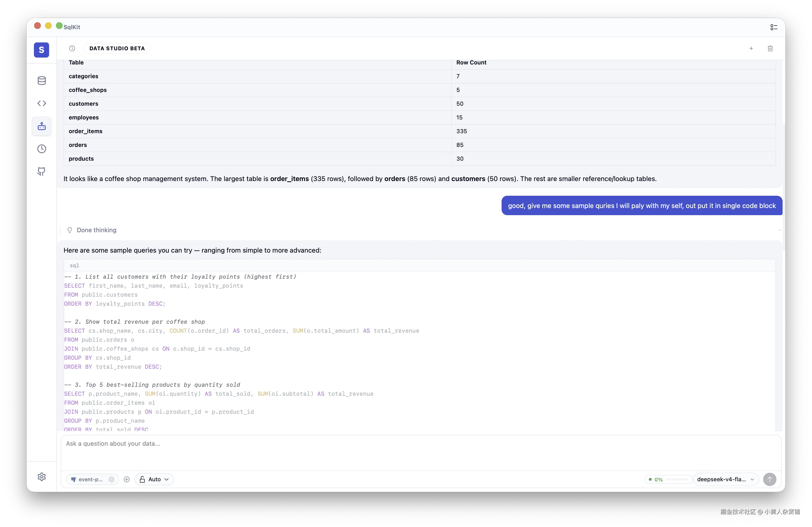Click the employees table row
Viewport: 812px width, 527px height.
coord(420,118)
